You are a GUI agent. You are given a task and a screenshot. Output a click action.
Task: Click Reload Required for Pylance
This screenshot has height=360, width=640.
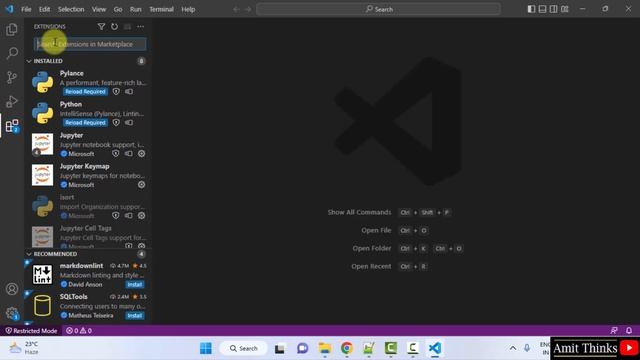pyautogui.click(x=85, y=91)
